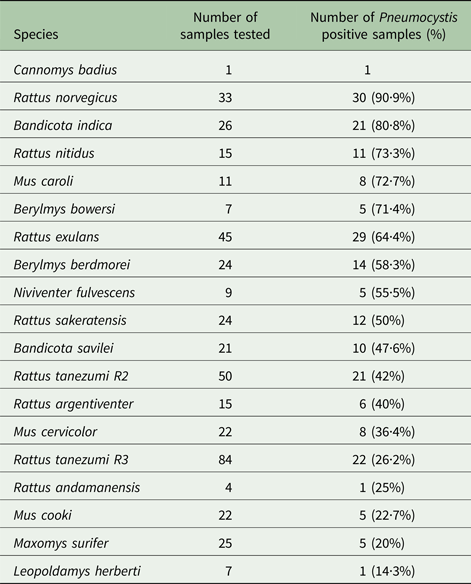
Task: Click the Rattus exulans species name
Action: 56,237
